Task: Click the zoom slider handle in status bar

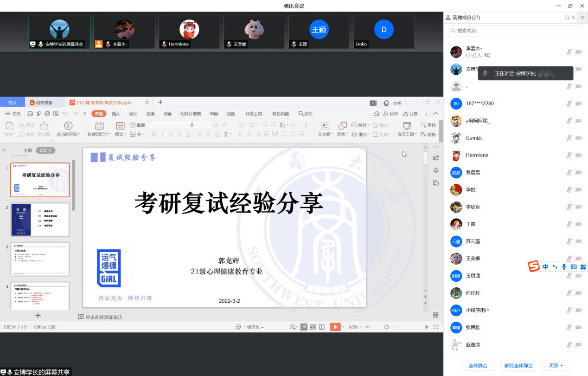Action: coord(387,327)
